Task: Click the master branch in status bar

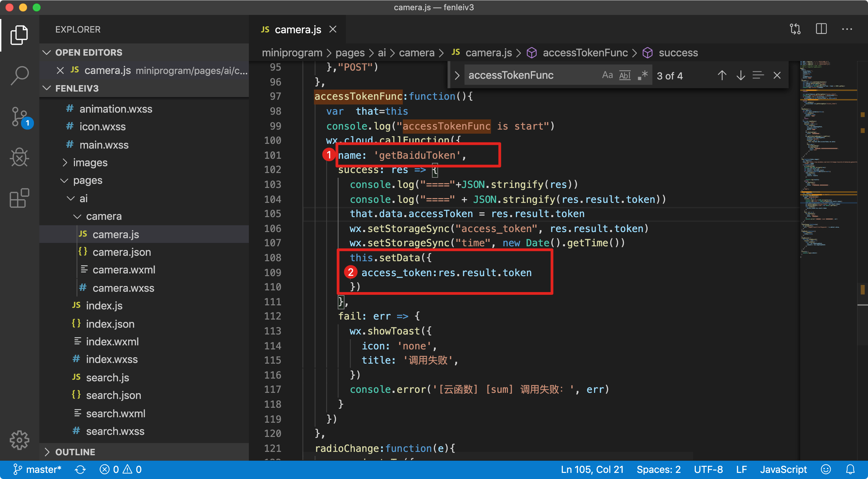Action: point(37,470)
